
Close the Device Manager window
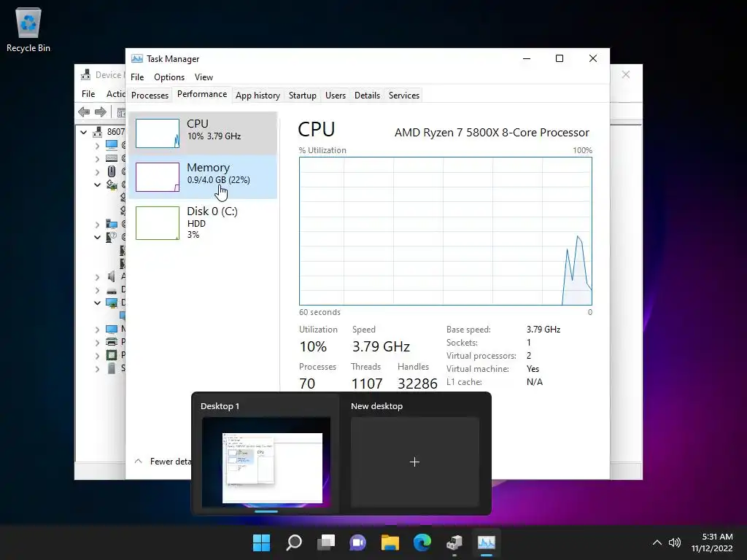click(x=626, y=74)
